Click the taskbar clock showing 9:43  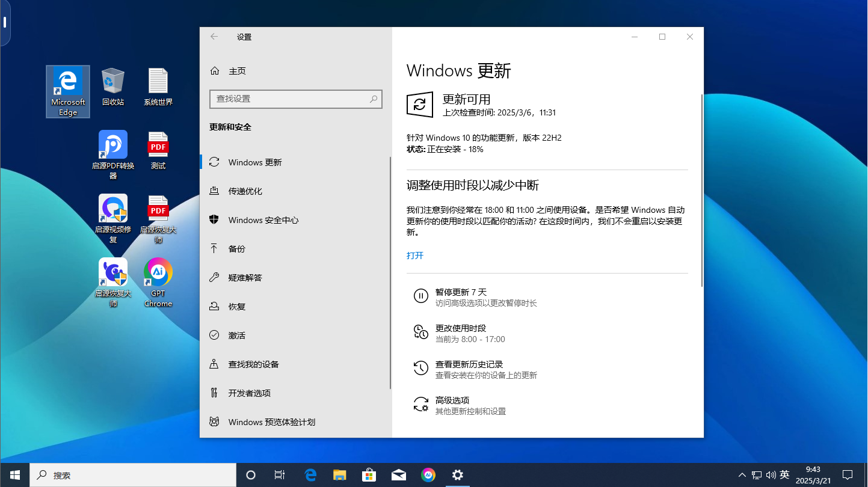pos(813,475)
